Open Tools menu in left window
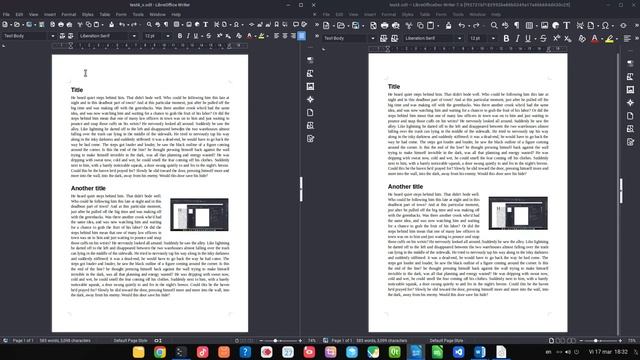Screen dimensions: 640x360 (x=138, y=14)
